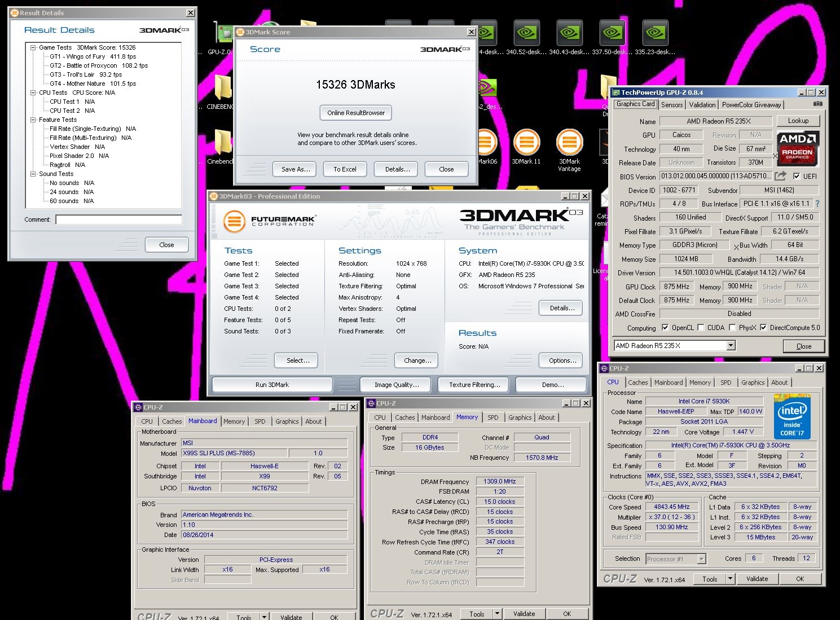Screen dimensions: 840x620
Task: Click the Intel inside Core i7 logo
Action: [x=791, y=417]
